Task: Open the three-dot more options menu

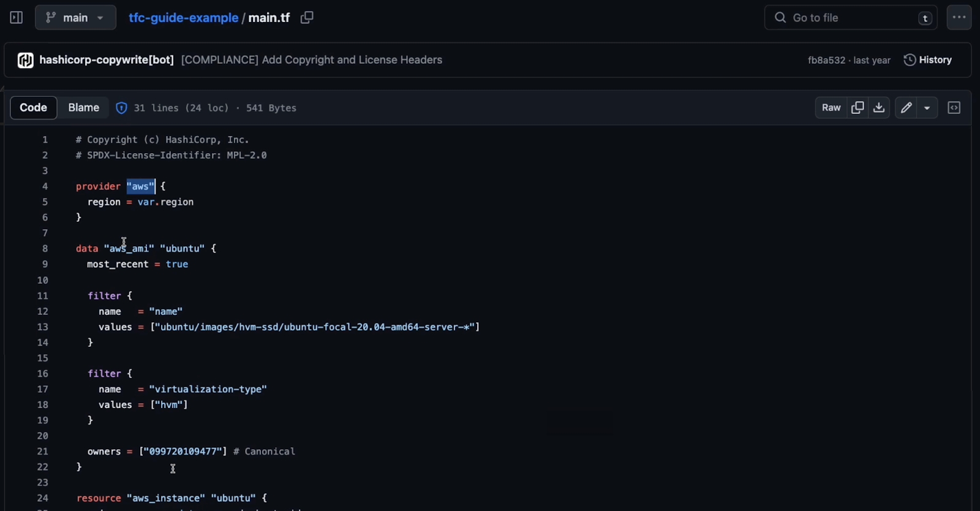Action: pos(959,18)
